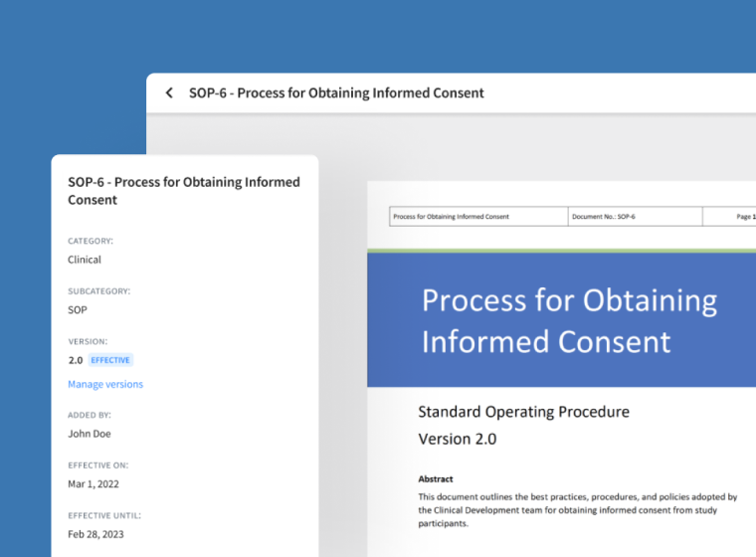Click John Doe under Added By
This screenshot has width=756, height=557.
(90, 434)
